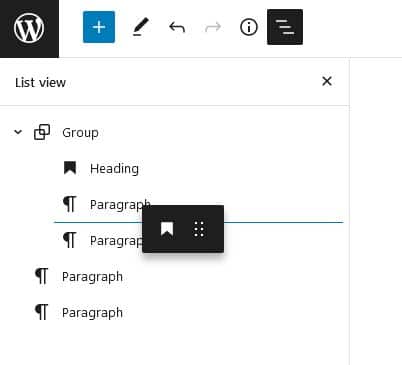Close the List view panel
402x365 pixels.
pos(327,81)
